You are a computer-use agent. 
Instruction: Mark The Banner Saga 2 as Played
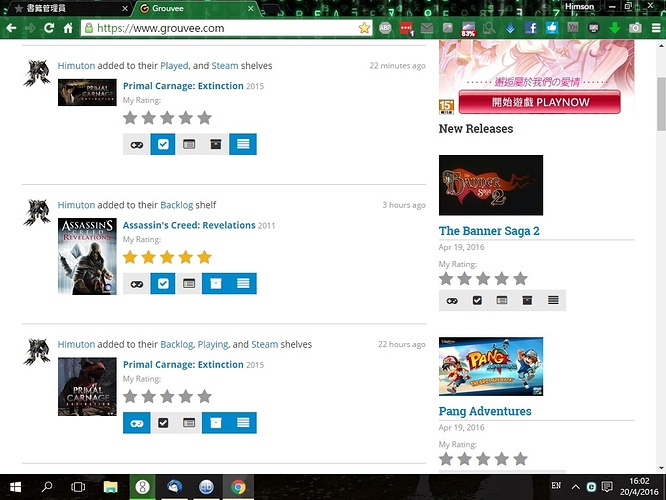[477, 301]
